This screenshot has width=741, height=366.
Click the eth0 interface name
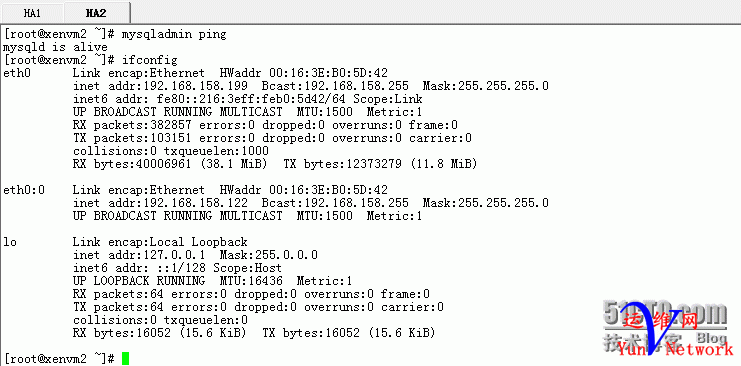(17, 73)
